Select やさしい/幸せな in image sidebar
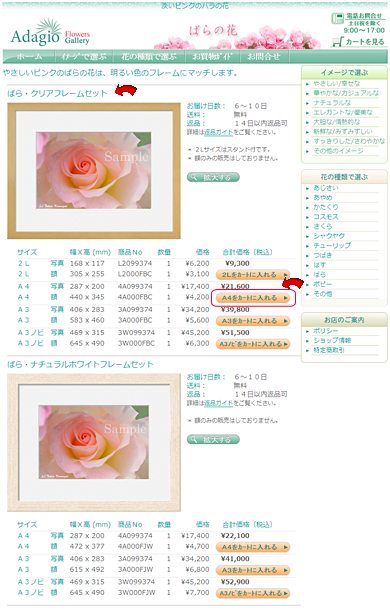This screenshot has width=390, height=616. [x=337, y=83]
